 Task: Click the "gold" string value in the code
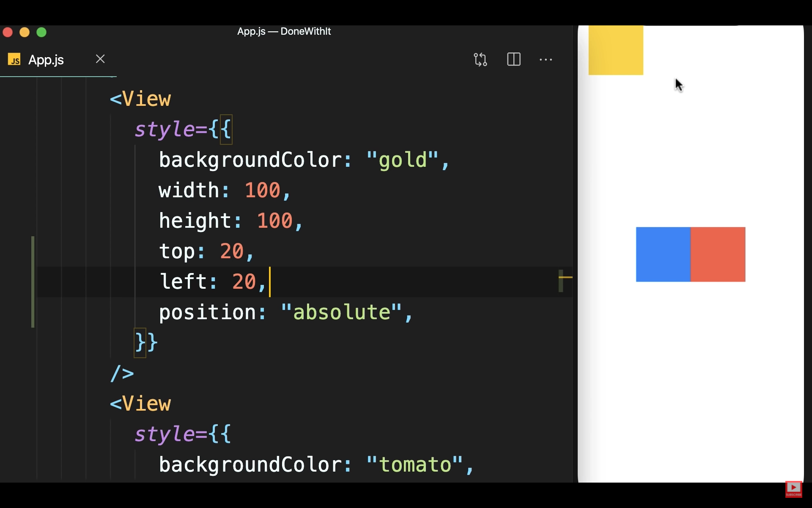coord(402,160)
